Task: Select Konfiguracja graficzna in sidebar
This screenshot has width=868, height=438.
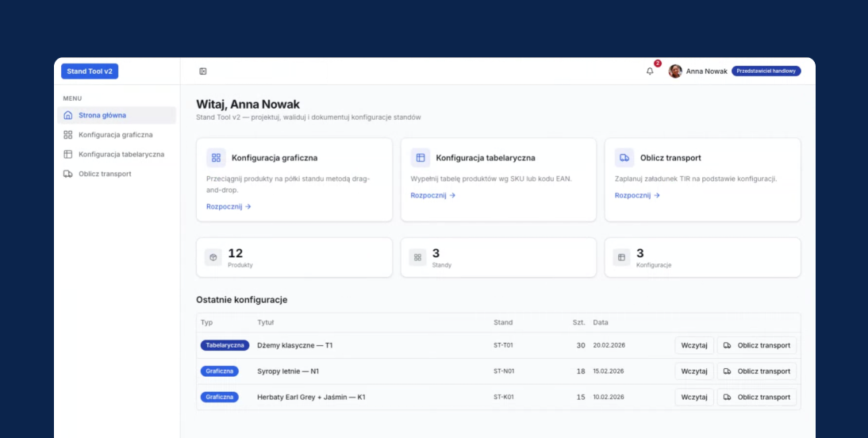Action: (x=116, y=135)
